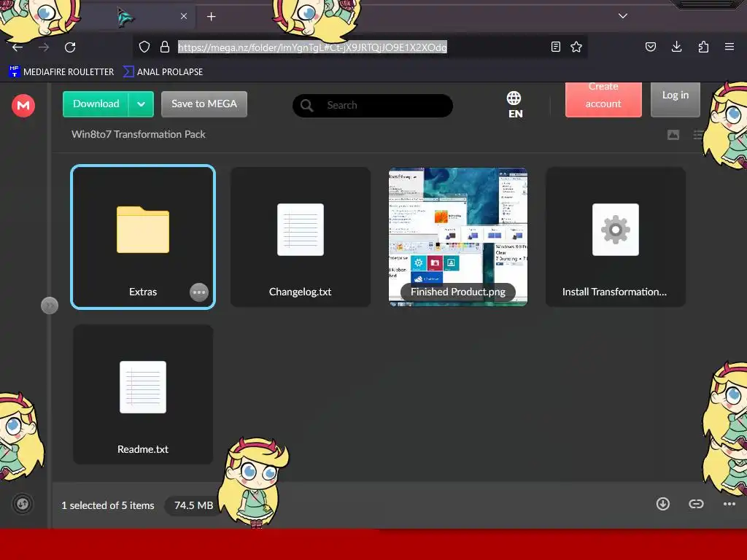Click the get link icon in bottom bar
Screen dimensions: 747x560
coord(696,504)
